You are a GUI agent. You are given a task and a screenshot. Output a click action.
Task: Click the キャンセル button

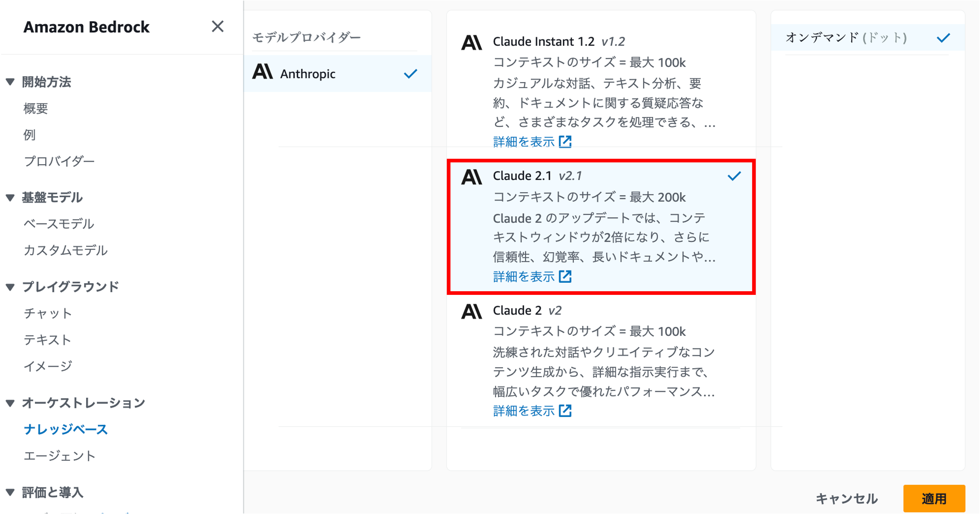point(846,498)
